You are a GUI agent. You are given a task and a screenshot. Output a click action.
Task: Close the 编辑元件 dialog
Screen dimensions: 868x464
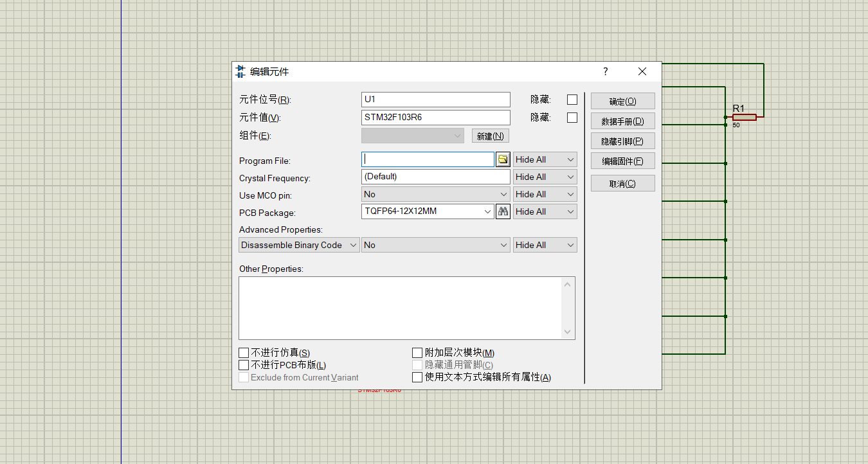642,71
